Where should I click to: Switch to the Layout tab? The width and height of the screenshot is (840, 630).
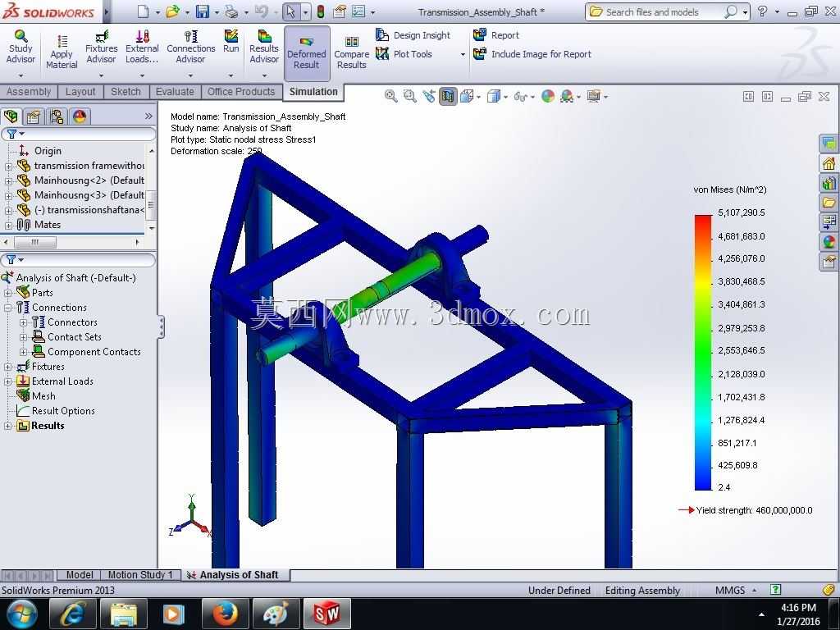point(80,92)
